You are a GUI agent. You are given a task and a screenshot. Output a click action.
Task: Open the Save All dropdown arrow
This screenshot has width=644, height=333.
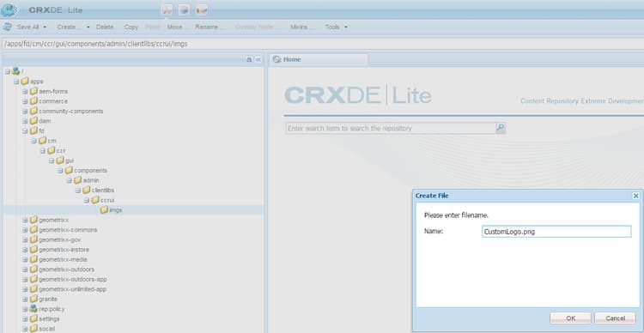point(45,27)
